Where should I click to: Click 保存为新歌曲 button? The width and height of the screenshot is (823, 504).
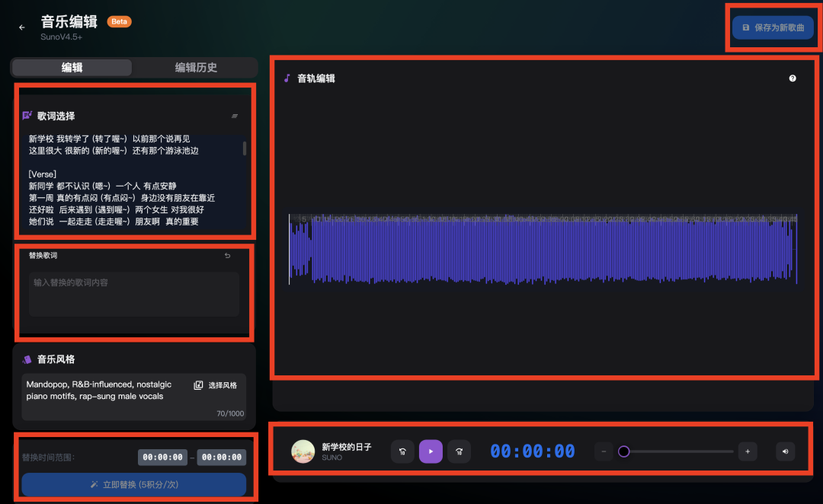click(773, 27)
